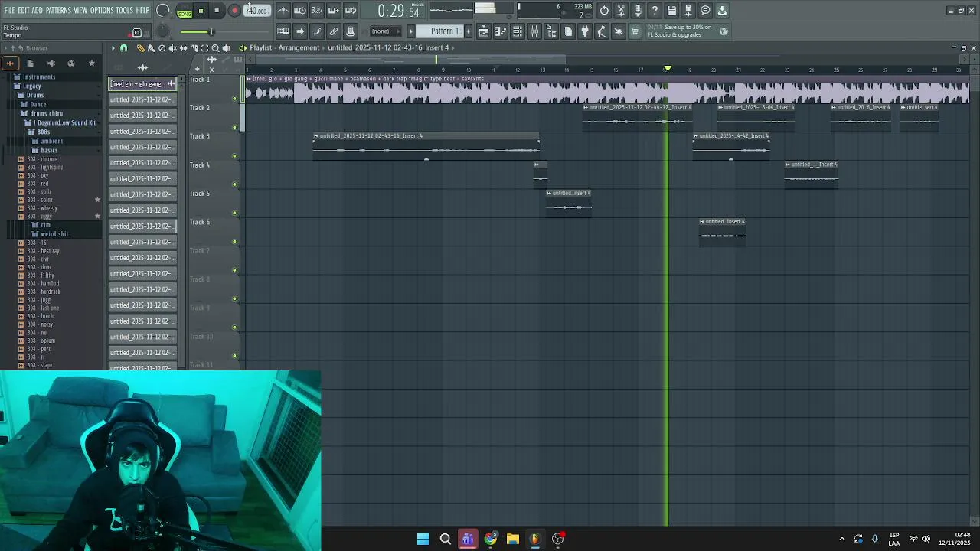Click favorite star next to 808 - spinz
Image resolution: width=980 pixels, height=551 pixels.
coord(97,200)
